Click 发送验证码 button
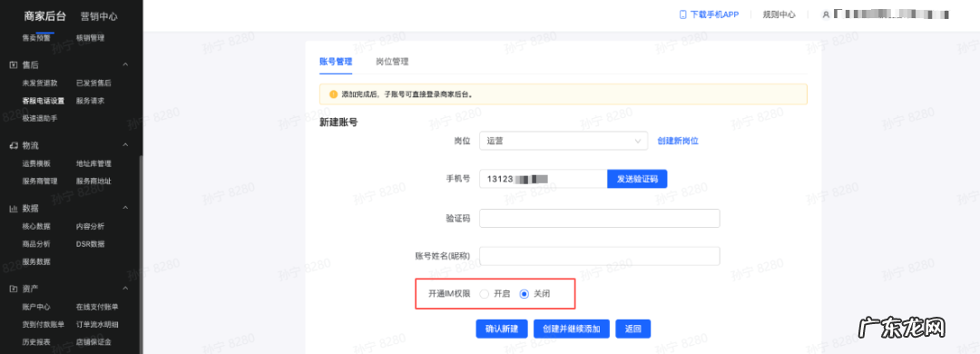Screen dimensions: 980x354 tap(637, 179)
